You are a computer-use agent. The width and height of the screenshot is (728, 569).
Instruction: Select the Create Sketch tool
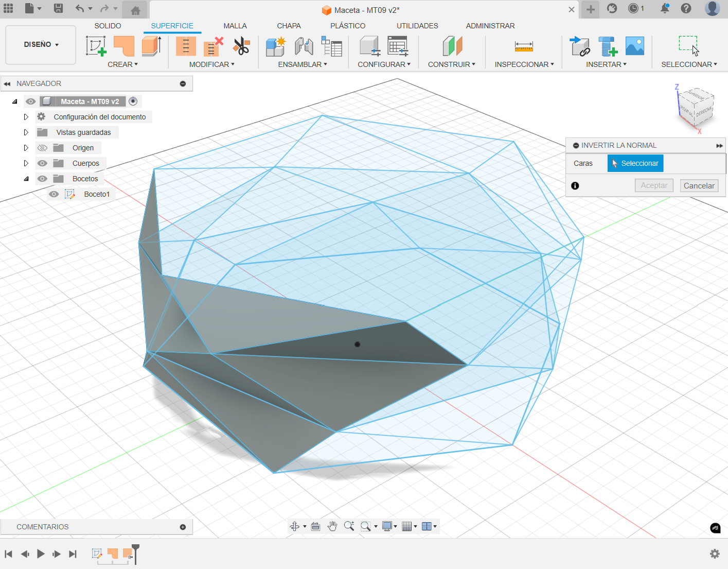[x=96, y=46]
